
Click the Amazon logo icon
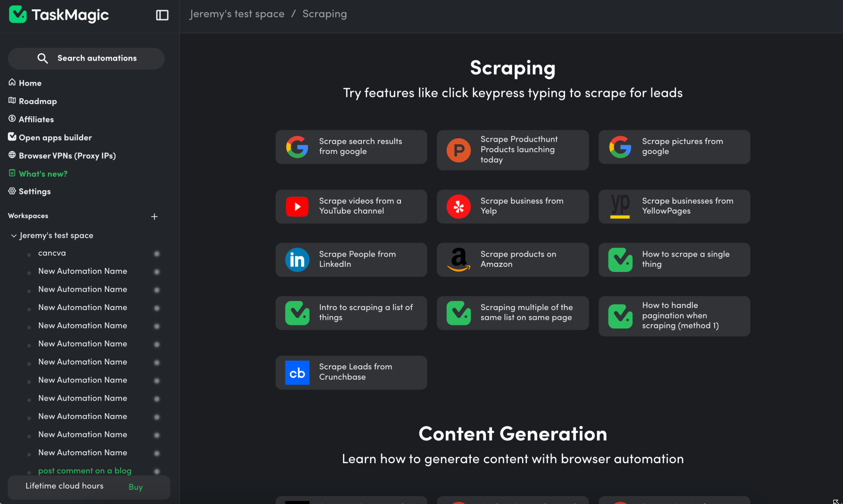[x=458, y=260]
